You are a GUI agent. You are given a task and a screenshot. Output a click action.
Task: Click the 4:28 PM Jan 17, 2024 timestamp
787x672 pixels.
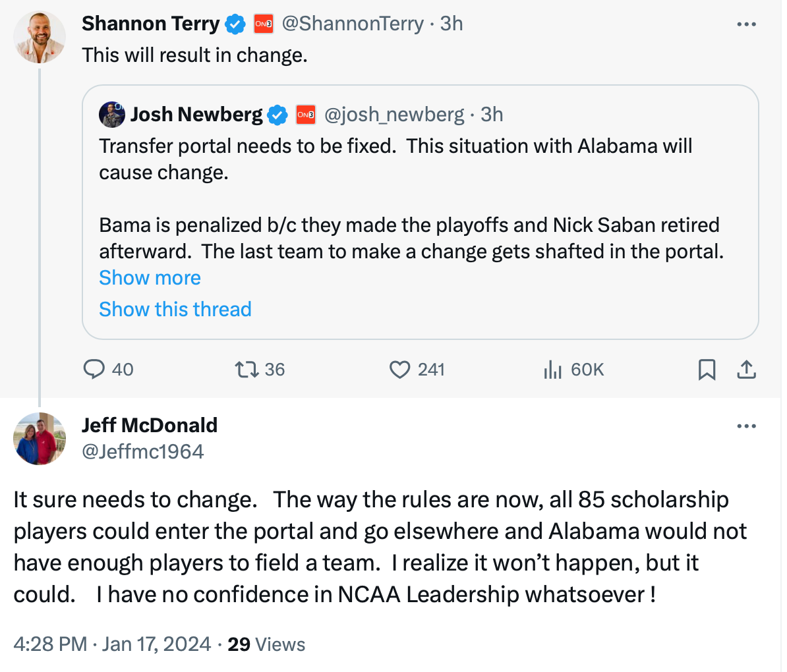point(112,644)
